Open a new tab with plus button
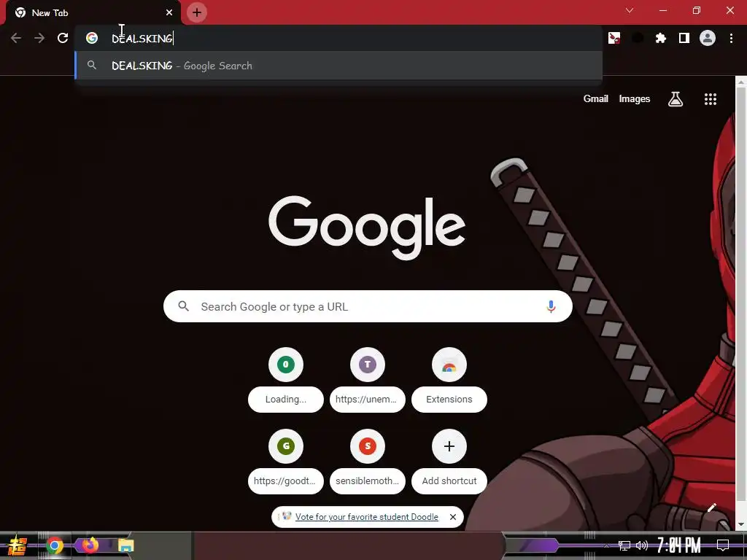Viewport: 747px width, 560px height. tap(197, 12)
